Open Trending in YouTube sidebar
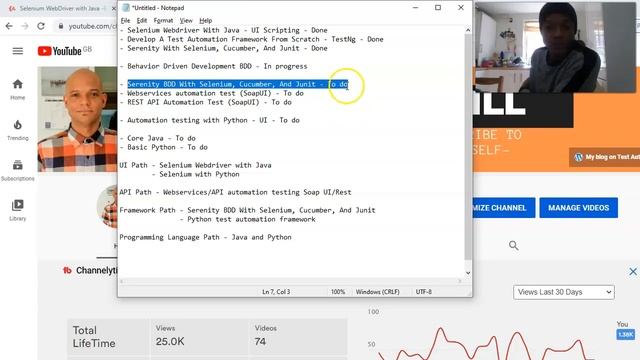This screenshot has height=360, width=640. click(x=18, y=130)
